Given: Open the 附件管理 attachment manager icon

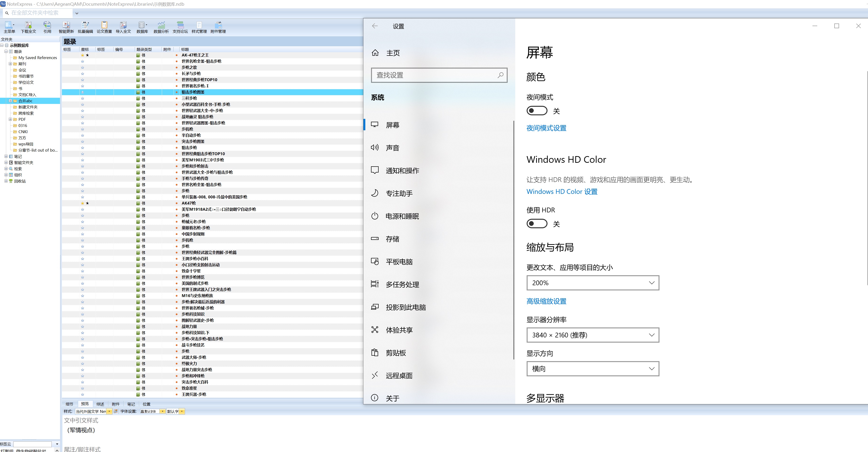Looking at the screenshot, I should coord(218,27).
